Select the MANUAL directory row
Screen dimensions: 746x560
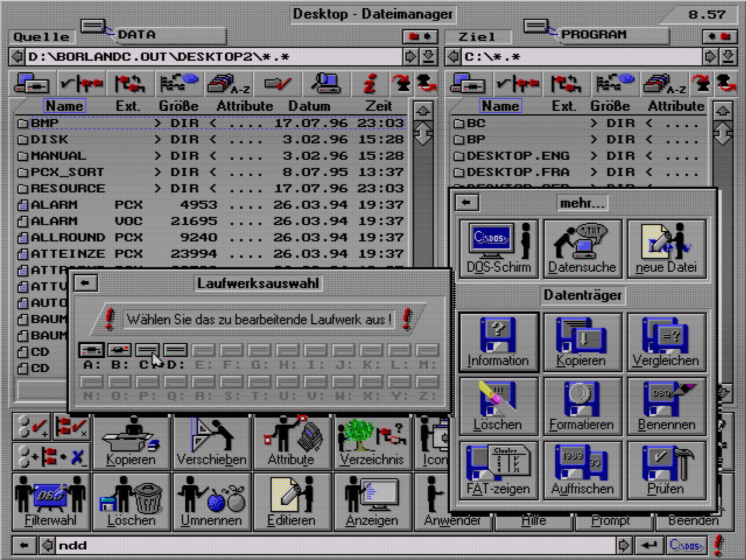pos(211,156)
